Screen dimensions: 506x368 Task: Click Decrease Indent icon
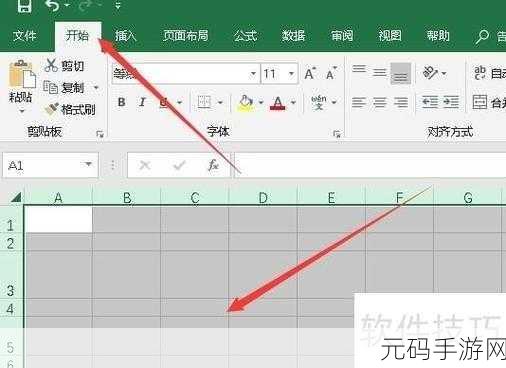[x=430, y=102]
